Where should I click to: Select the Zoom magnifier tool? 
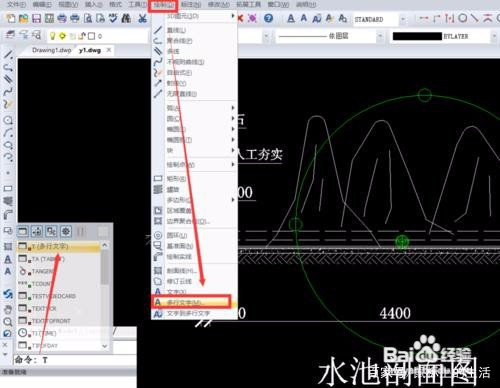pos(8,322)
